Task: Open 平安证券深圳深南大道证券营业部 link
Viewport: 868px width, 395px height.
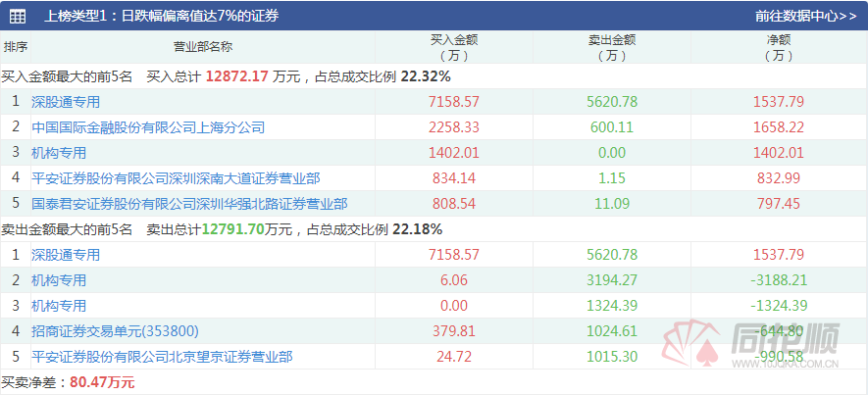Action: pyautogui.click(x=176, y=178)
